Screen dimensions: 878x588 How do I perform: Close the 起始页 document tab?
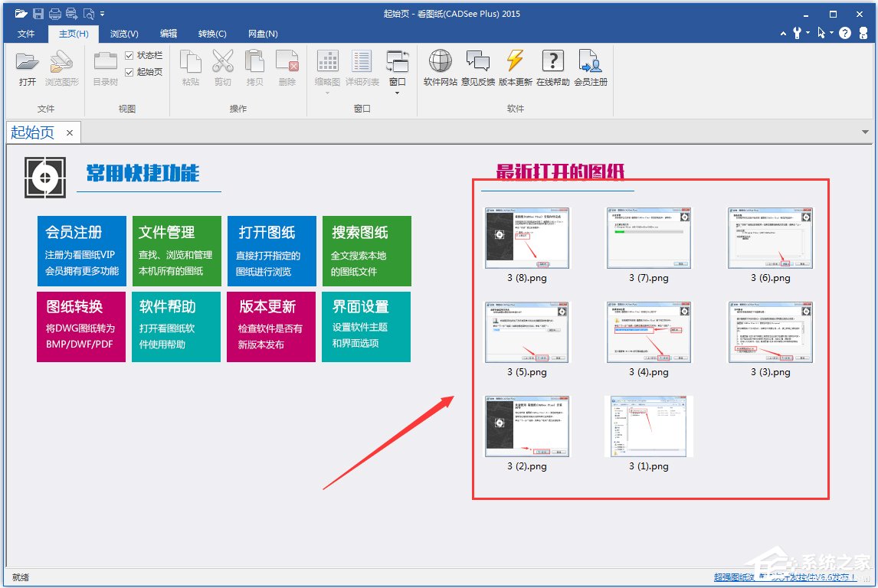[69, 132]
